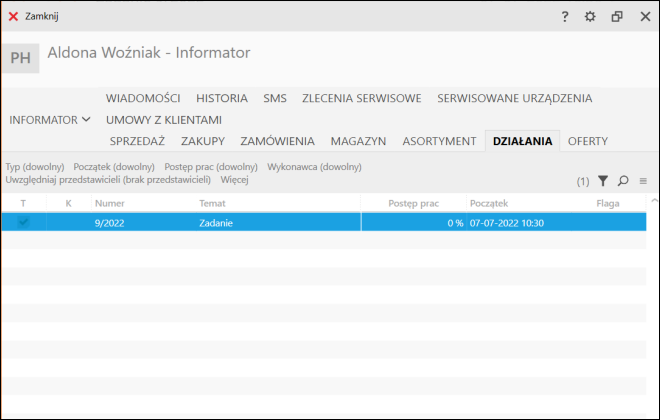Open the ZLECENIA SERWISOWE tab
660x420 pixels.
click(x=362, y=98)
